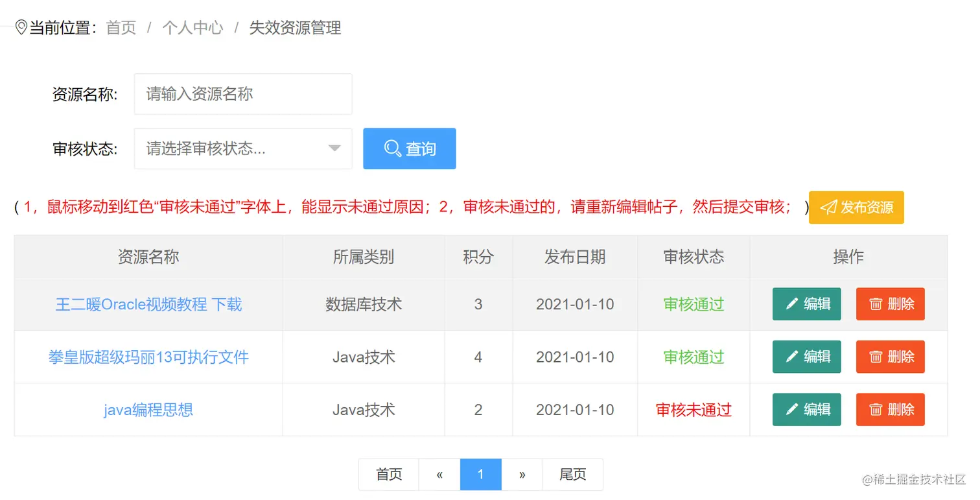This screenshot has width=980, height=500.
Task: Click red 审核未通过 status text
Action: pyautogui.click(x=694, y=410)
